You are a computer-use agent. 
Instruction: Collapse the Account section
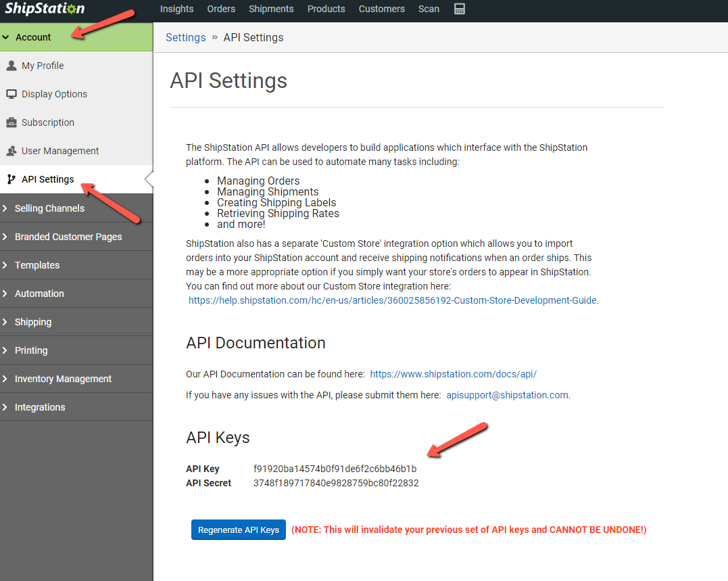coord(32,37)
